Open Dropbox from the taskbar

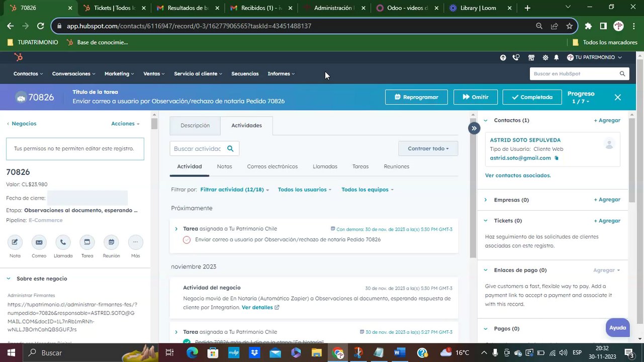pyautogui.click(x=254, y=353)
